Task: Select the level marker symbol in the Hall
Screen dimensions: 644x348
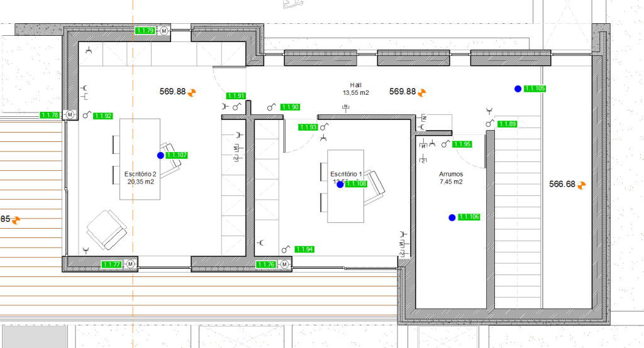Action: click(422, 92)
